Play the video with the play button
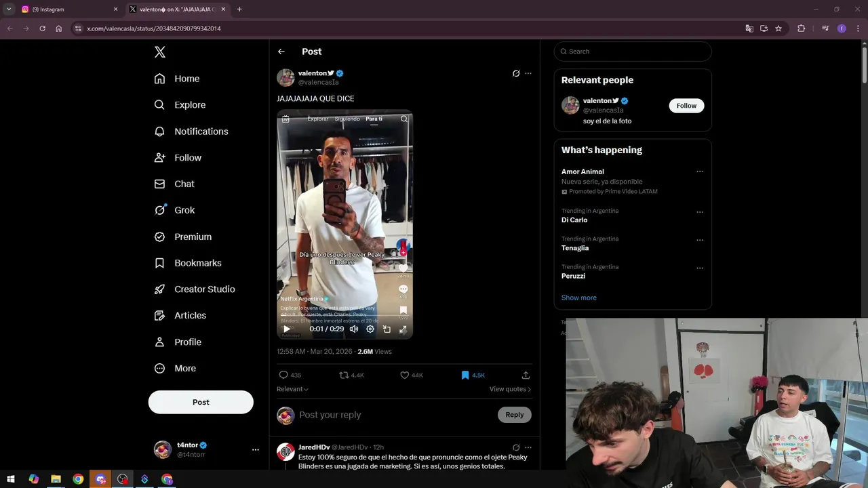The width and height of the screenshot is (868, 488). 286,329
